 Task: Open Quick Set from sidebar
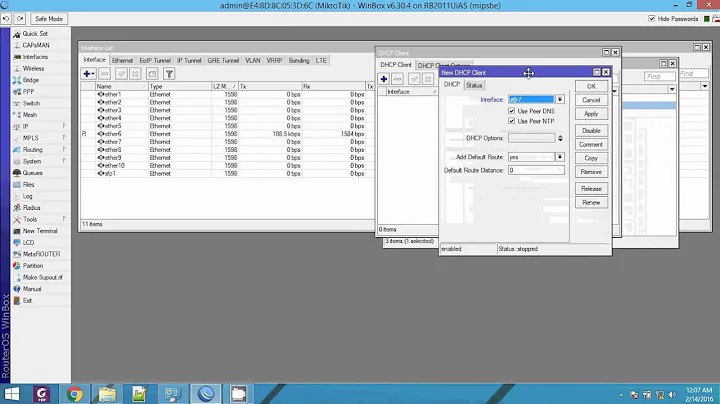(35, 34)
